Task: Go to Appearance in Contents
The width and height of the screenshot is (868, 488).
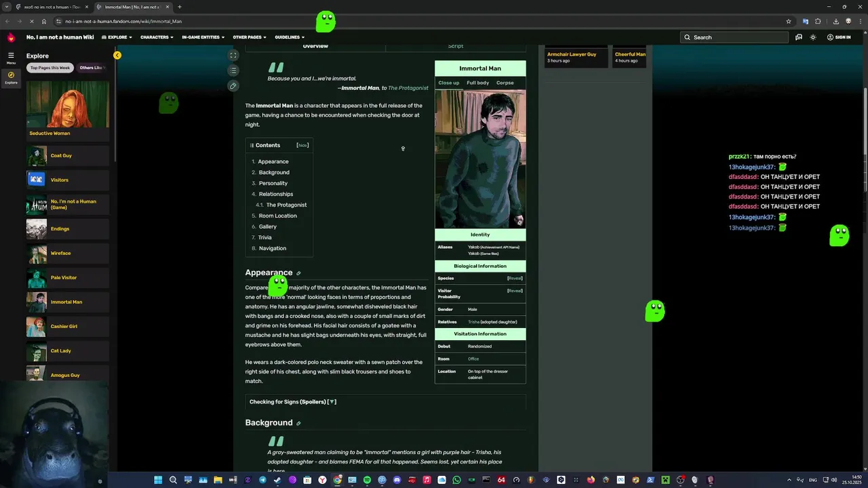Action: (273, 161)
